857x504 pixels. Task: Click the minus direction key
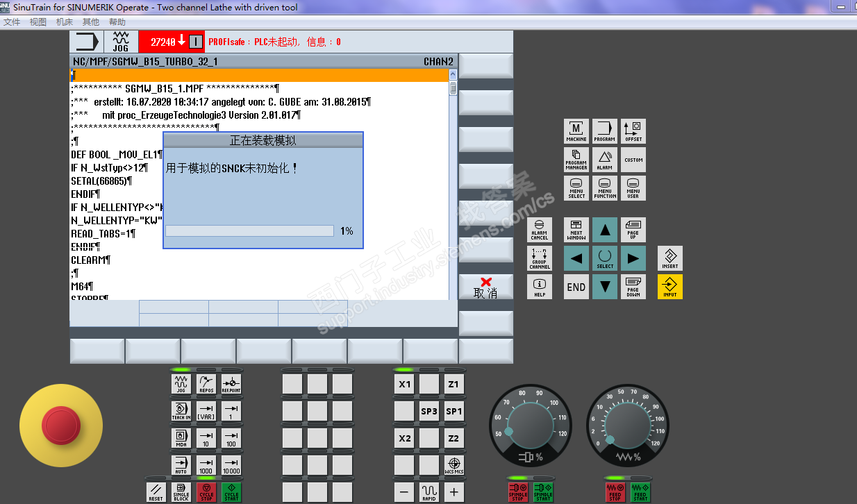coord(404,492)
